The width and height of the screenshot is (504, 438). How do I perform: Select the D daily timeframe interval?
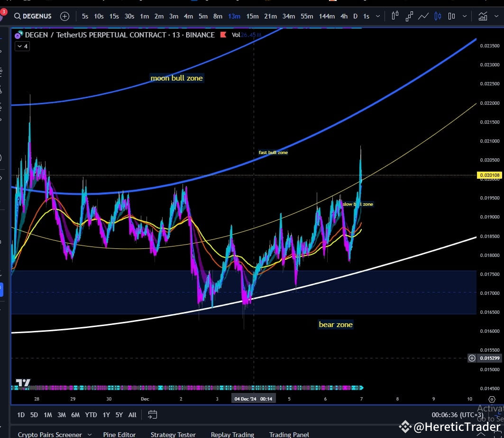(355, 16)
